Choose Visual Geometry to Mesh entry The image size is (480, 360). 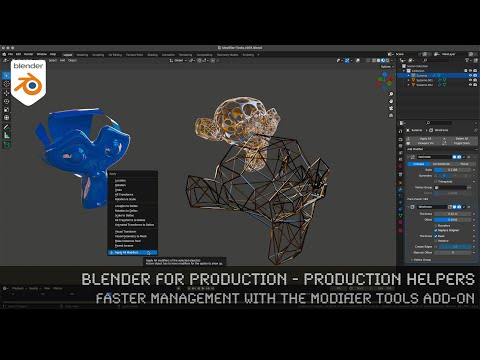point(131,236)
